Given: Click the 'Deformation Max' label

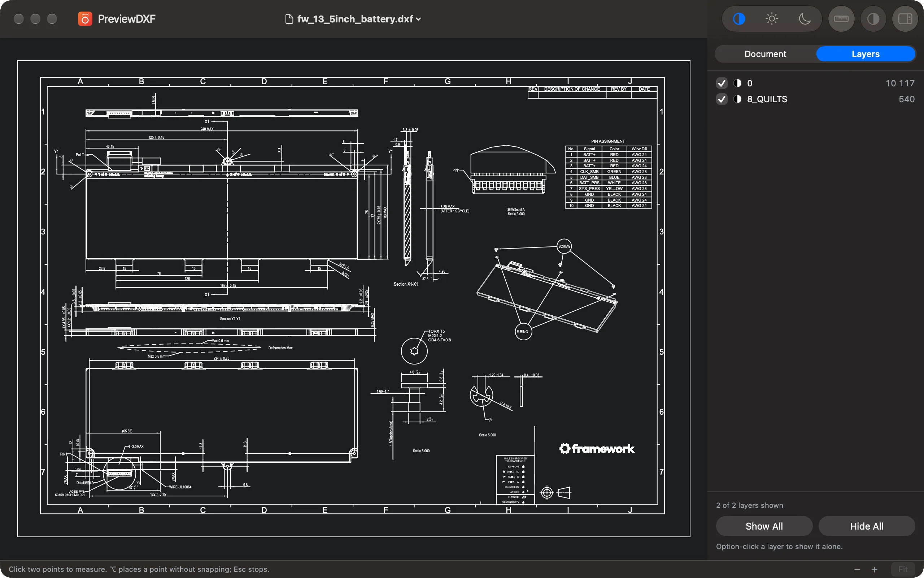Looking at the screenshot, I should pyautogui.click(x=280, y=348).
